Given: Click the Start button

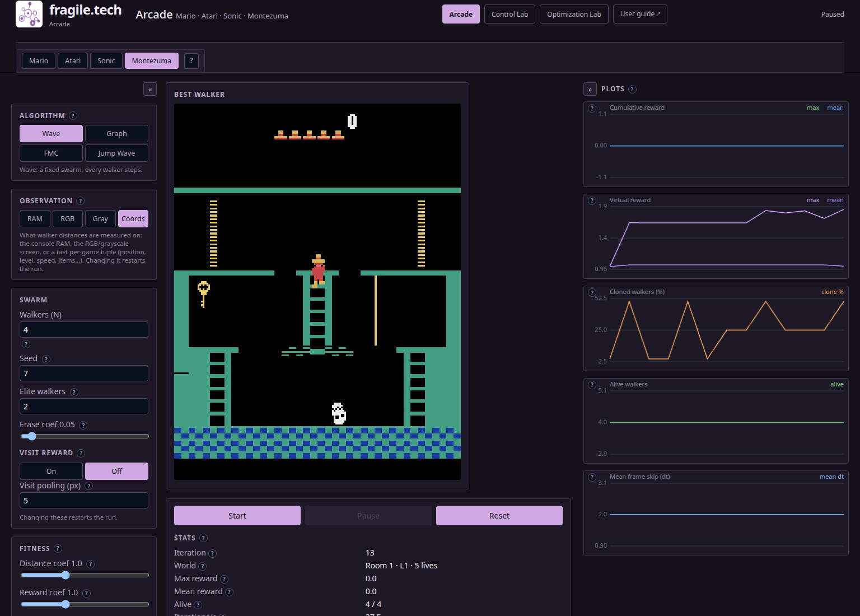Looking at the screenshot, I should click(237, 516).
